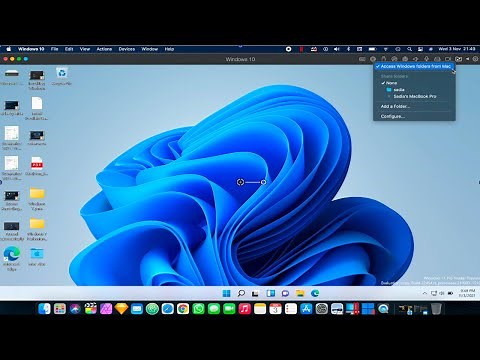Select the Mac Files desktop folder
480x360 pixels.
[37, 257]
